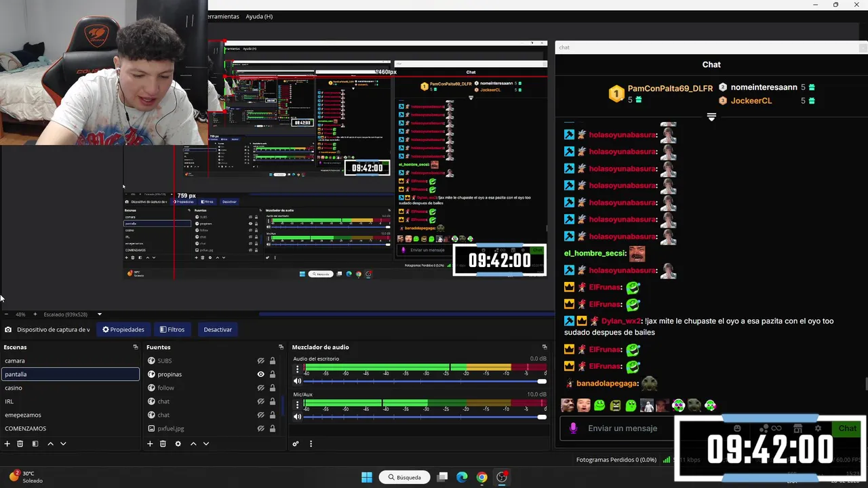This screenshot has height=488, width=868.
Task: Switch to IRL scene
Action: [70, 401]
